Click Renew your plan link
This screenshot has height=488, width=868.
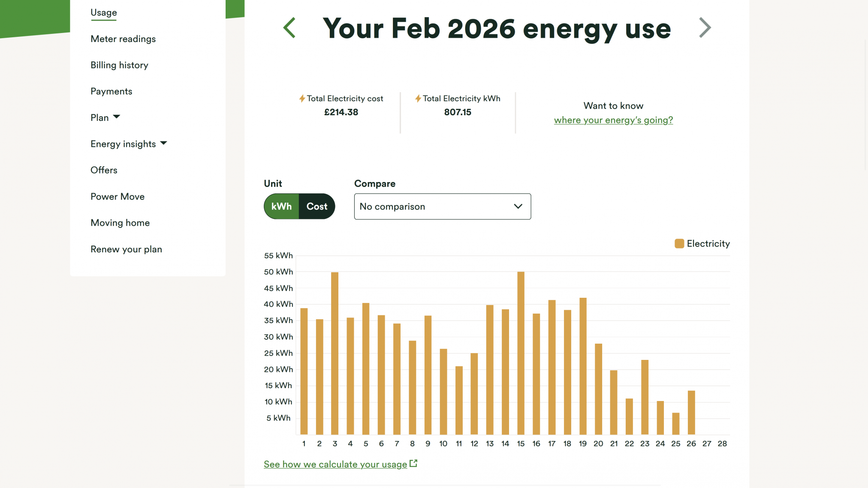(x=126, y=249)
